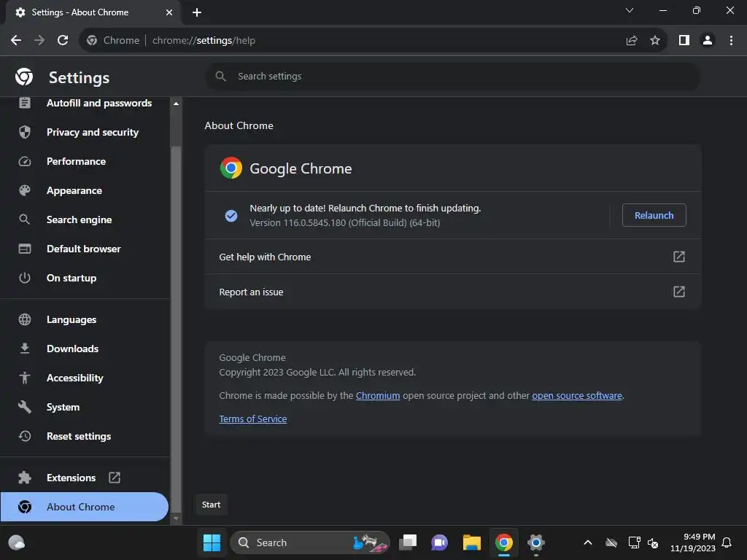747x560 pixels.
Task: Open the open source software link
Action: pos(577,396)
